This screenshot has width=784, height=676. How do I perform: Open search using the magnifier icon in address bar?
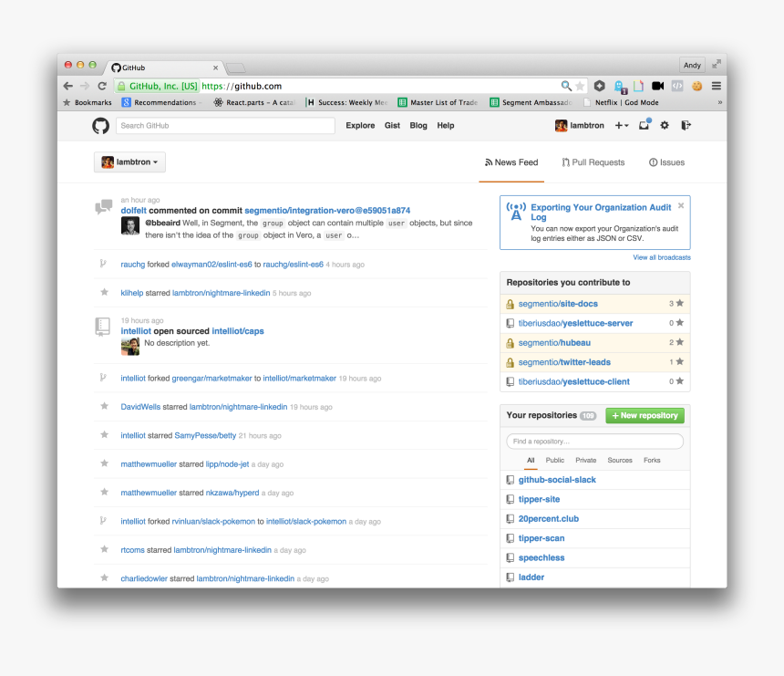pyautogui.click(x=564, y=84)
